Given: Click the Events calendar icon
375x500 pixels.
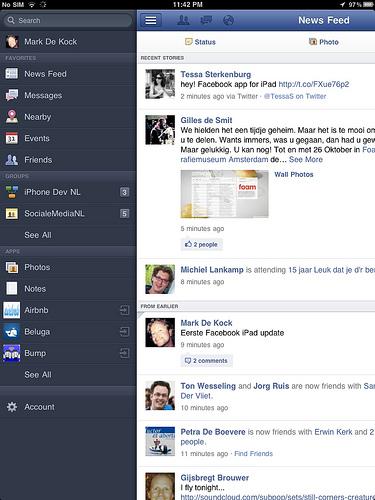Looking at the screenshot, I should [x=12, y=138].
